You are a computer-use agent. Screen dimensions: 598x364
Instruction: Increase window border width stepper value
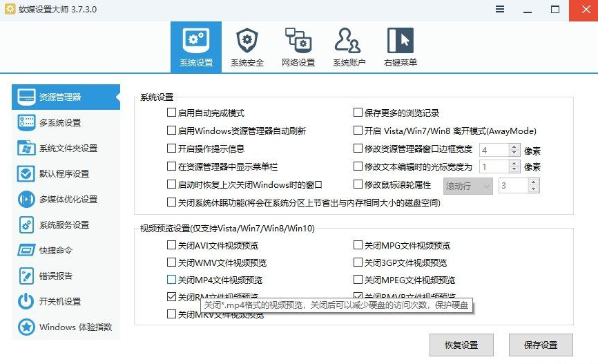(514, 146)
